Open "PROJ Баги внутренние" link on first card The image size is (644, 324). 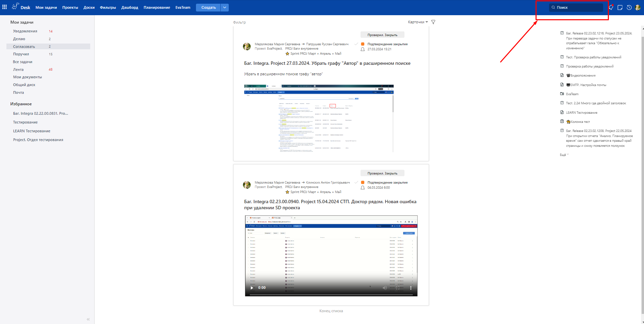point(302,49)
